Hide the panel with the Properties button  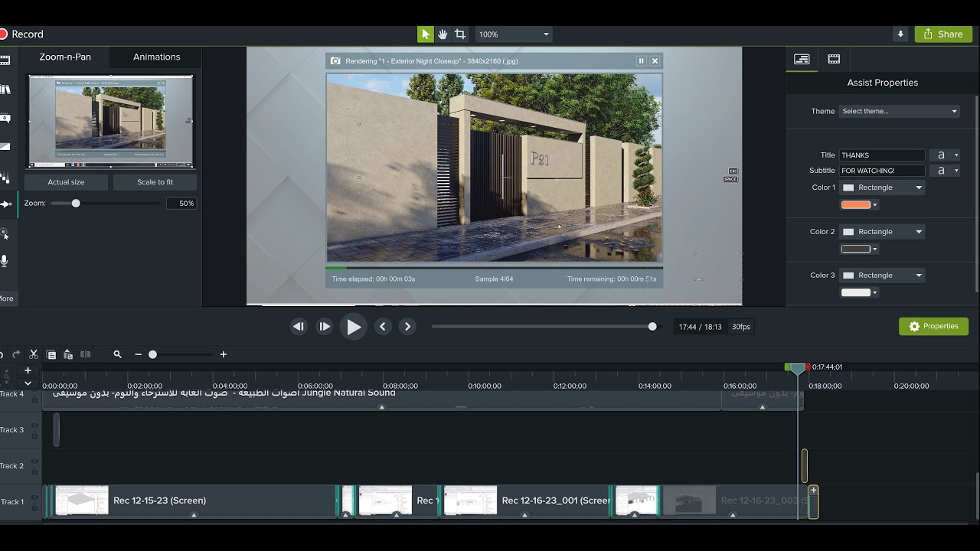click(933, 327)
